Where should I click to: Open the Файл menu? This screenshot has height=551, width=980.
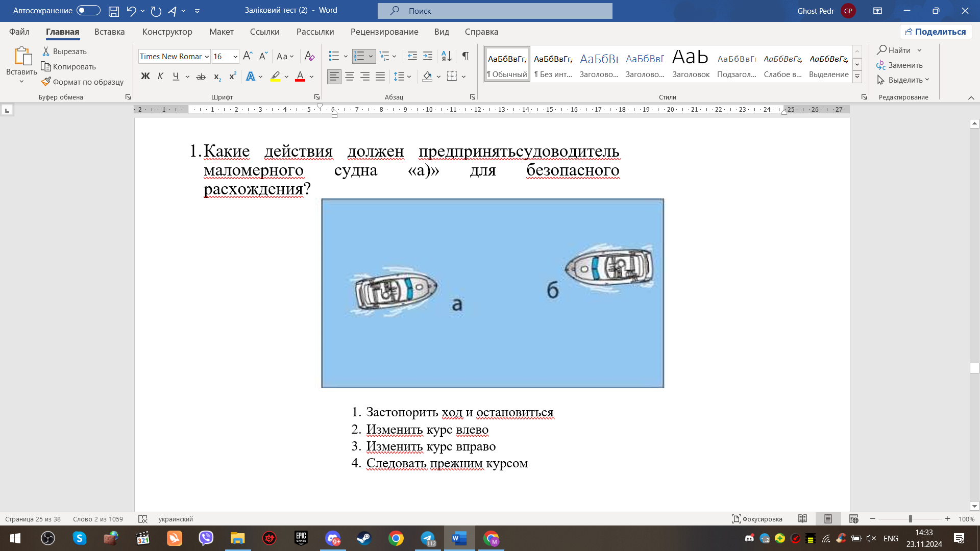(x=19, y=32)
